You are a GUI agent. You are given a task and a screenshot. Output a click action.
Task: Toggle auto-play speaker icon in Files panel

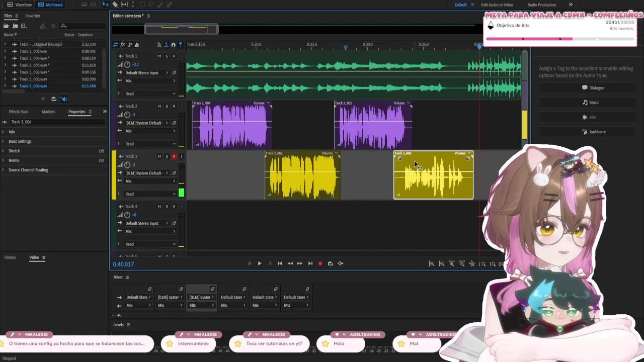[64, 99]
